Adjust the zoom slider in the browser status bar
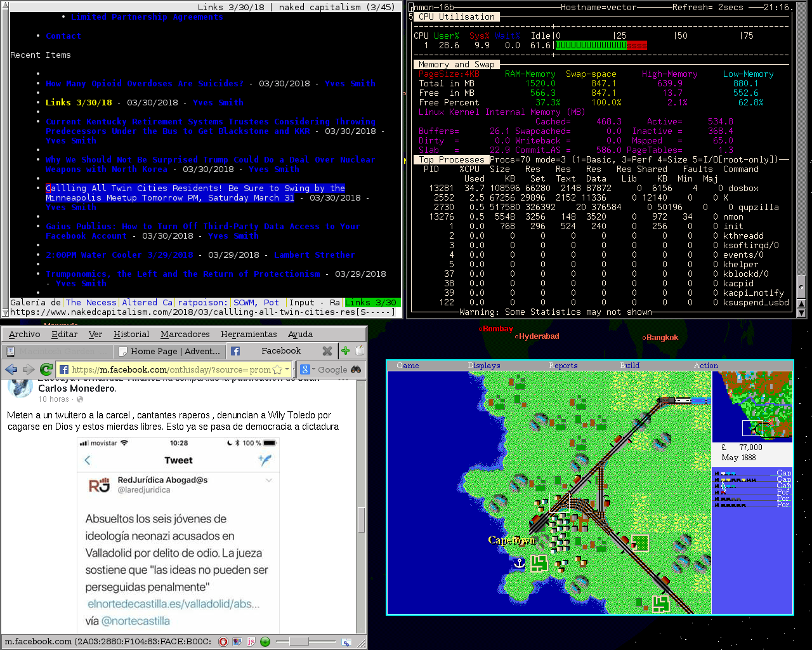This screenshot has width=812, height=650. tap(299, 642)
